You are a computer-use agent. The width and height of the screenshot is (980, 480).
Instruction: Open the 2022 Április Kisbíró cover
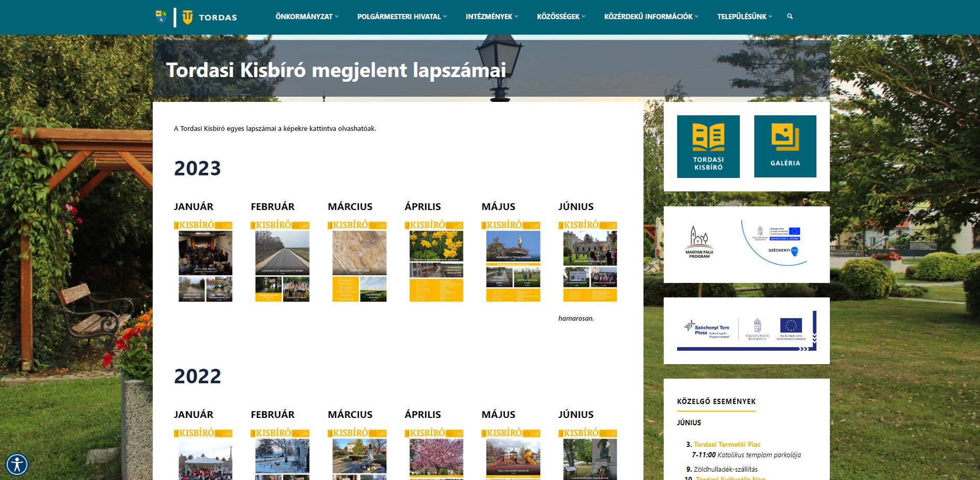(434, 454)
